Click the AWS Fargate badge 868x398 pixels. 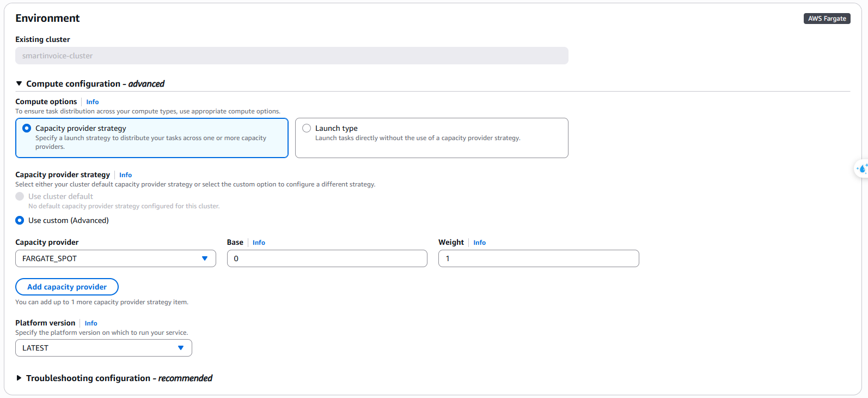(827, 19)
